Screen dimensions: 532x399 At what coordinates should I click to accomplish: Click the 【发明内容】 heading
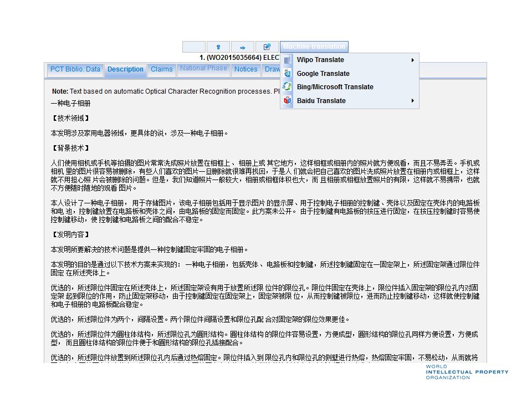70,234
